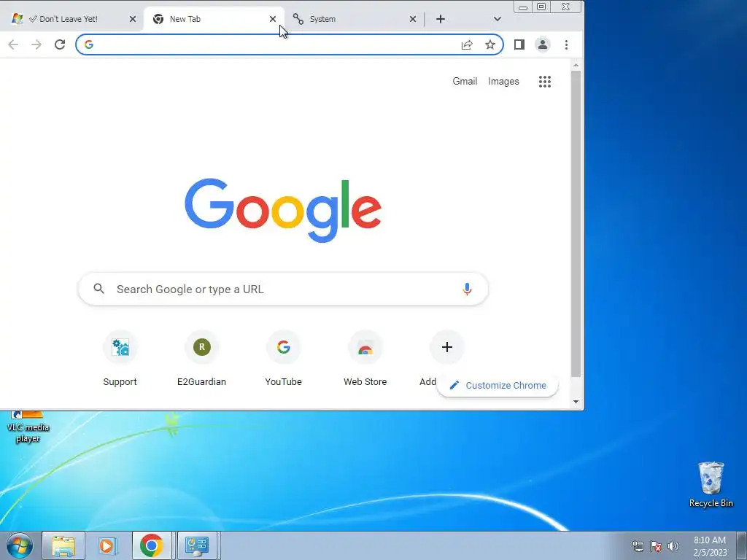Open a new tab with plus button

tap(441, 19)
